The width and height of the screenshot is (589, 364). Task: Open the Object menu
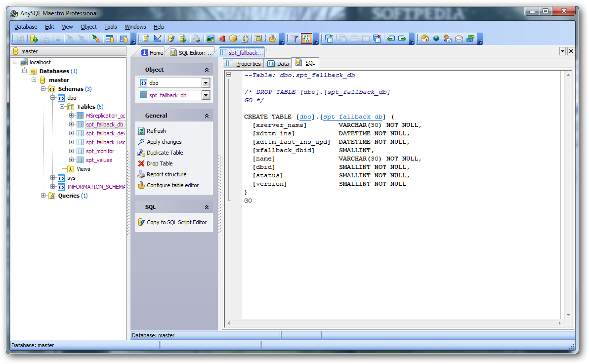(88, 27)
